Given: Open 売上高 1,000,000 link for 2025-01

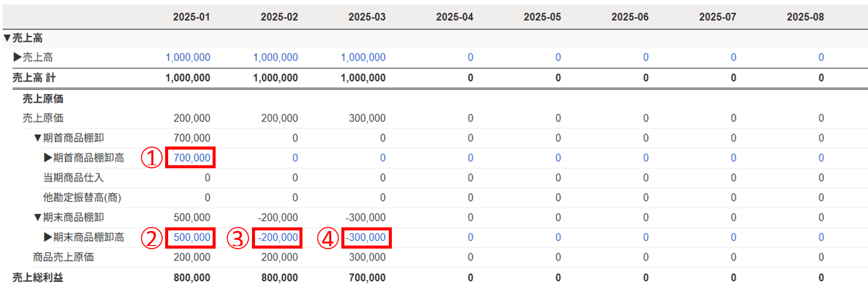Looking at the screenshot, I should [188, 57].
